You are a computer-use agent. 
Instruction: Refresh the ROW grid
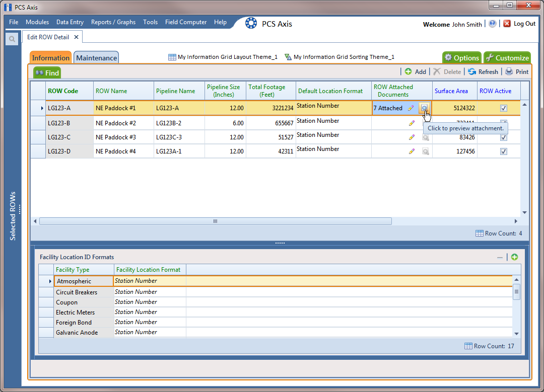click(483, 72)
